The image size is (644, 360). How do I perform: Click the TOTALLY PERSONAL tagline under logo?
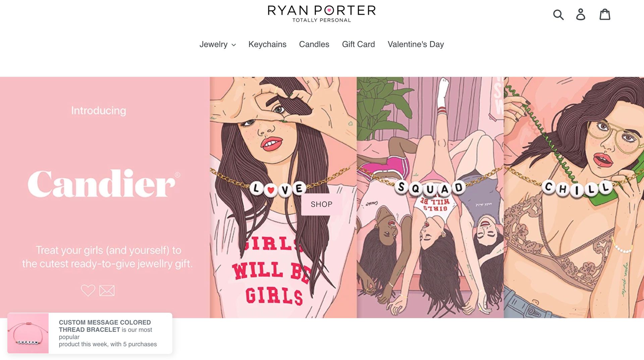[x=322, y=20]
